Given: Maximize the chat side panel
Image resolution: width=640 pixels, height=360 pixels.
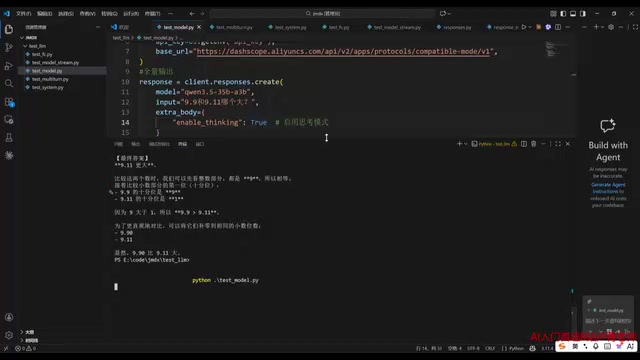Looking at the screenshot, I should tap(636, 27).
